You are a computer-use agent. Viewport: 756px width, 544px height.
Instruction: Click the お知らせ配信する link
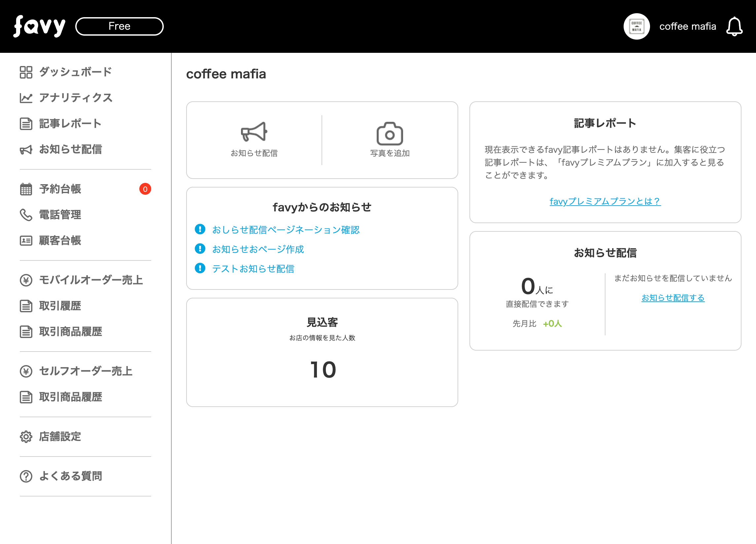(673, 298)
